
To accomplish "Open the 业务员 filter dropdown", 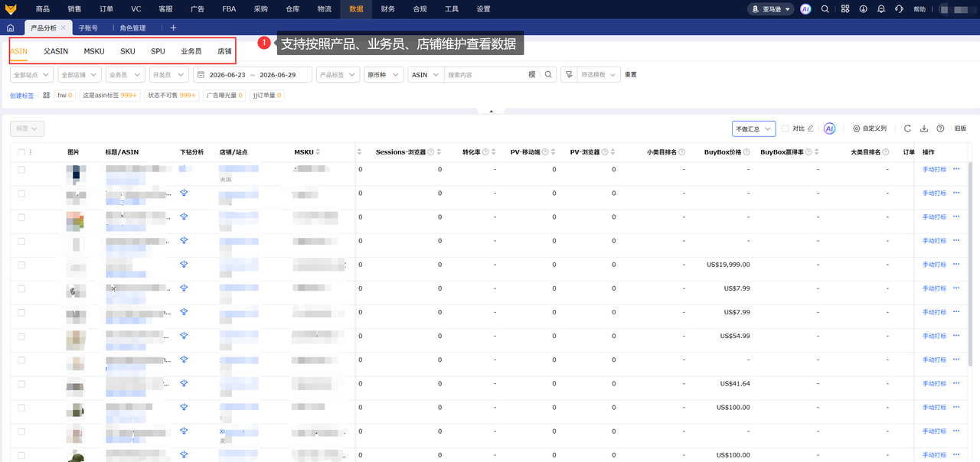I will (125, 75).
